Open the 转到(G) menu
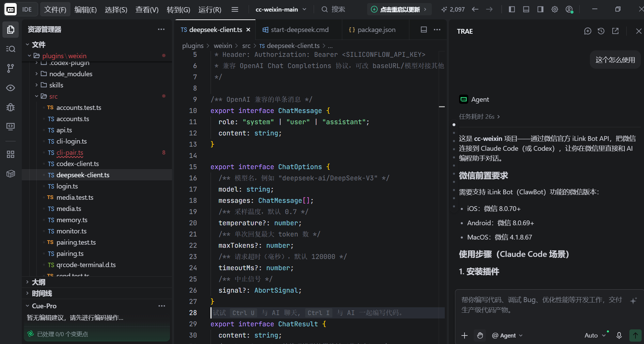Viewport: 644px width, 344px height. [178, 10]
